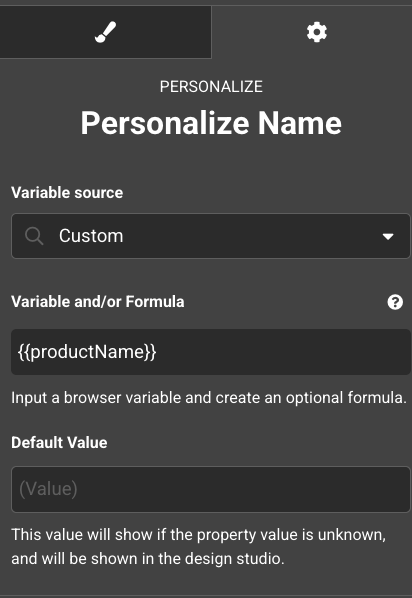Click the Personalize Name heading
The height and width of the screenshot is (598, 412).
(x=211, y=123)
